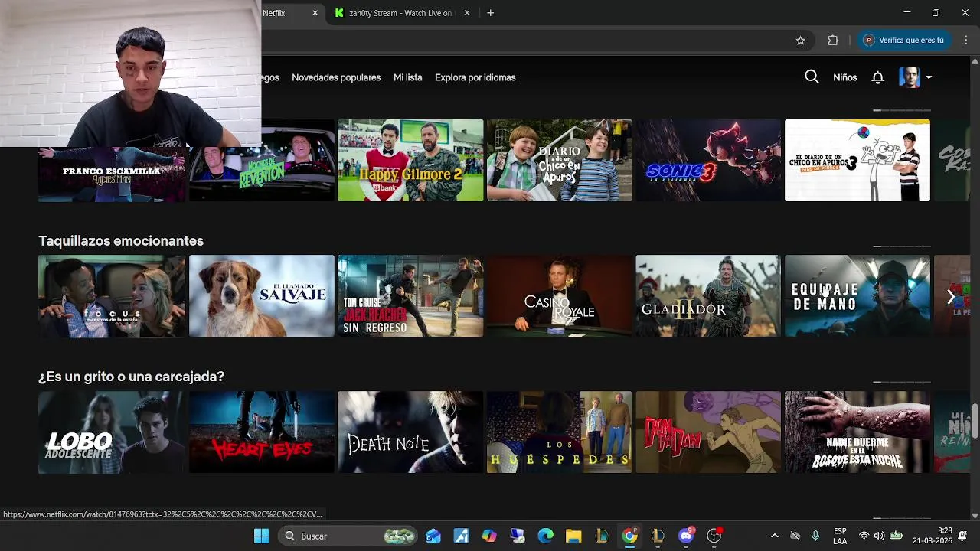The width and height of the screenshot is (980, 551).
Task: Open Wi-Fi network settings in tray
Action: (x=864, y=536)
